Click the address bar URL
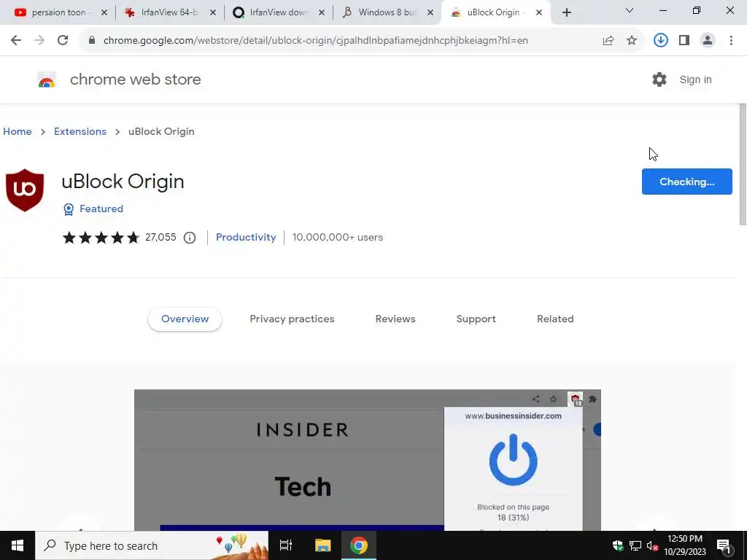747x560 pixels. [315, 41]
